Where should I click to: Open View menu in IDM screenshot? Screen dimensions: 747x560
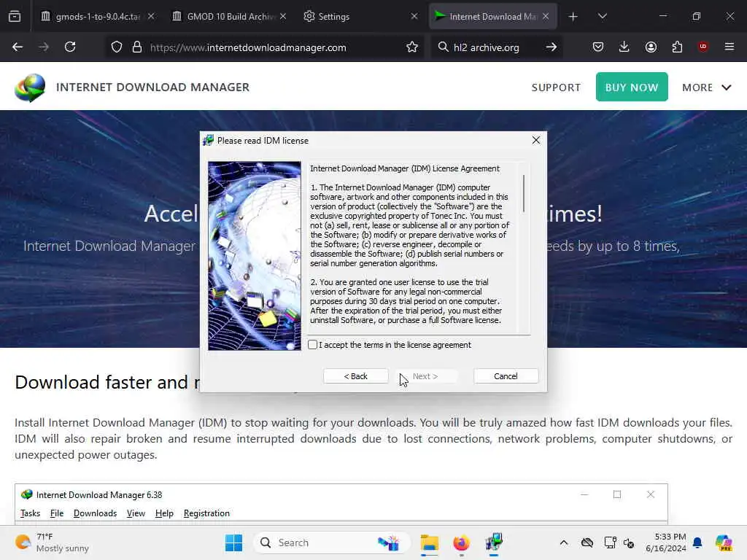pos(136,513)
